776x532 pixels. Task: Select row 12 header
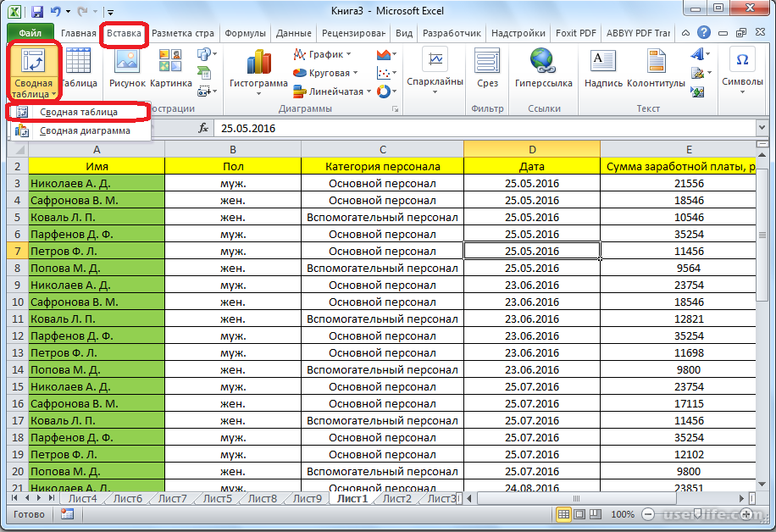point(18,336)
